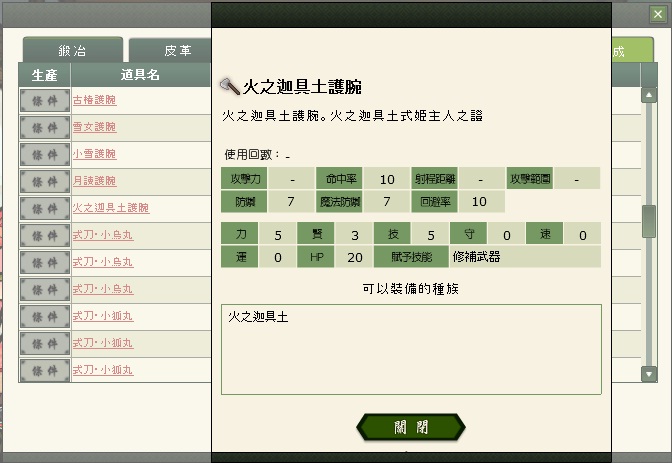Click 火之迦具土護腕 link in item list
The width and height of the screenshot is (672, 463).
click(111, 208)
